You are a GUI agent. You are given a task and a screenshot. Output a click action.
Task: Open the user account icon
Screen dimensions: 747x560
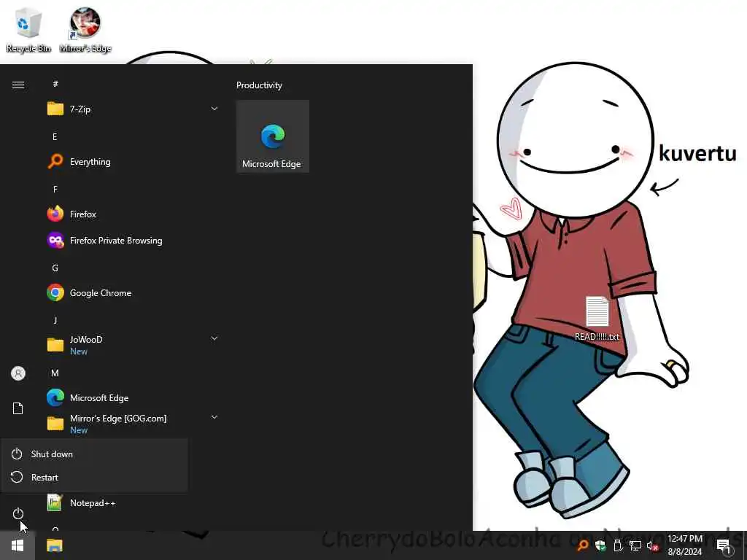(18, 373)
